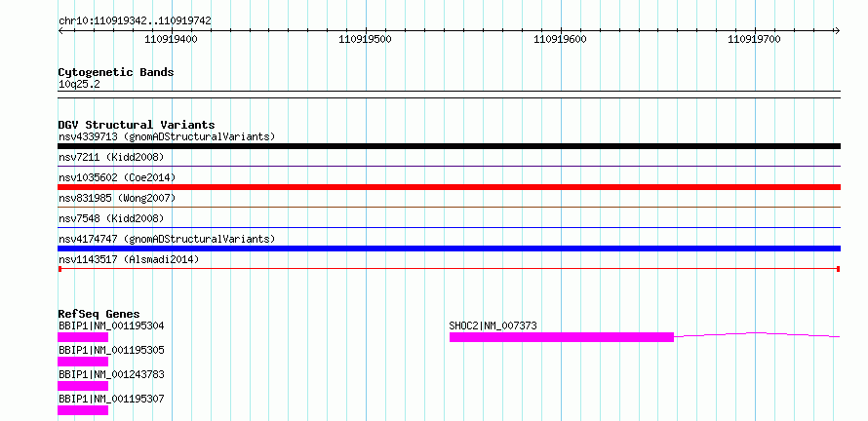Click the chr10:110919342..110919742 region label
The image size is (868, 421).
click(x=135, y=21)
